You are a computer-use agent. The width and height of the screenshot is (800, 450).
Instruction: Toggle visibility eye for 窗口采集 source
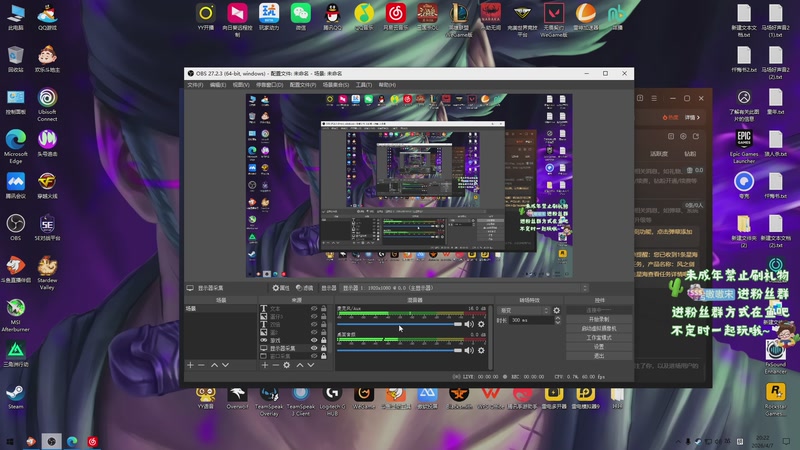point(314,356)
